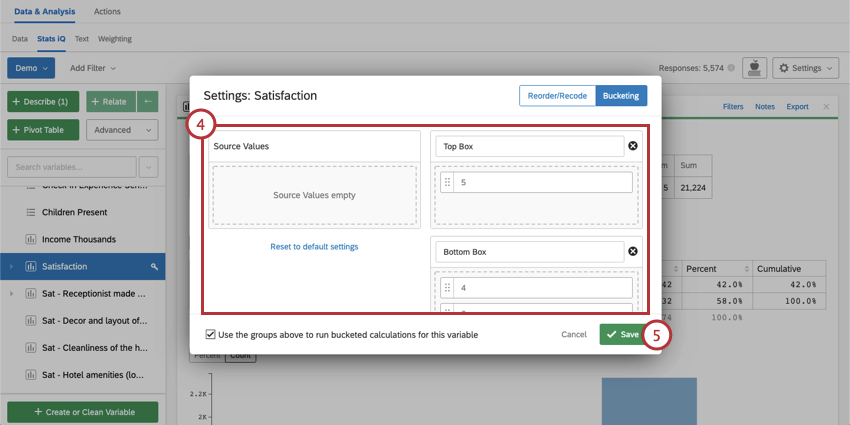Cancel the Satisfaction settings dialog
The height and width of the screenshot is (425, 850).
tap(574, 334)
